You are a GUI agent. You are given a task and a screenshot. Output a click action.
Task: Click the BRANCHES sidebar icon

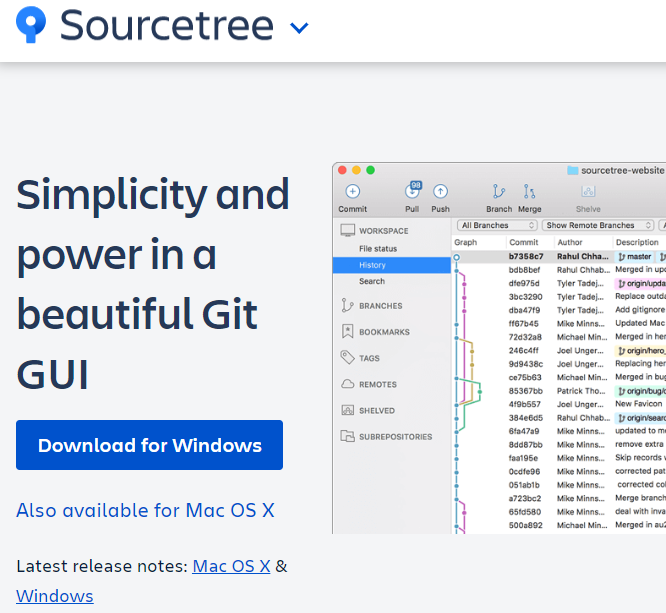[x=347, y=305]
